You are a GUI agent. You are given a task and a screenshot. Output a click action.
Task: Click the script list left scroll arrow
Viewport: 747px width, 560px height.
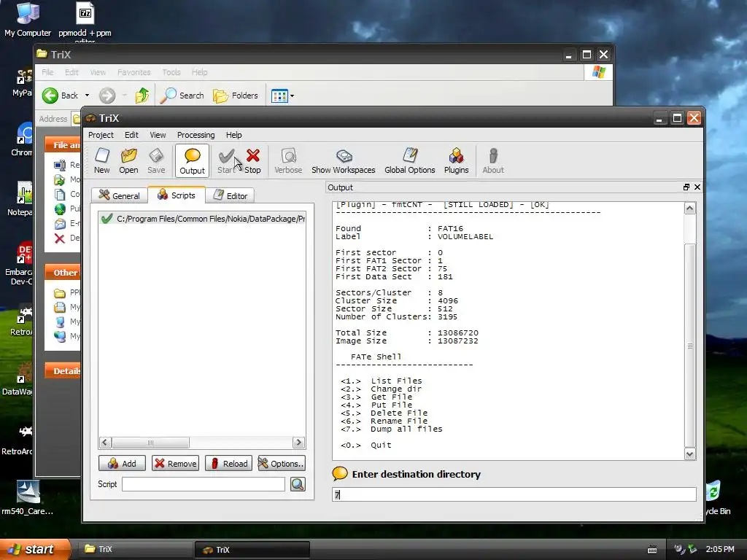tap(105, 443)
